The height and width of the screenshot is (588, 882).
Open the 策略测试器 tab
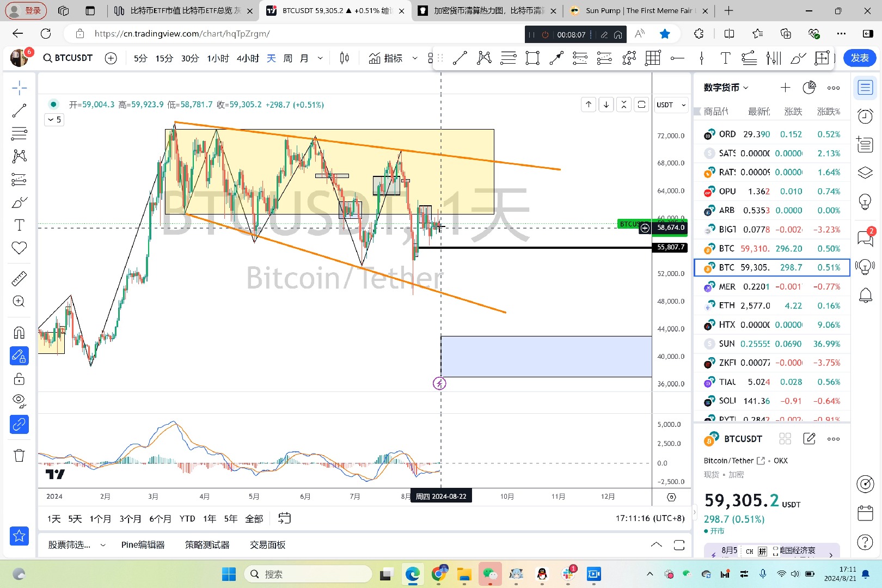pos(207,545)
